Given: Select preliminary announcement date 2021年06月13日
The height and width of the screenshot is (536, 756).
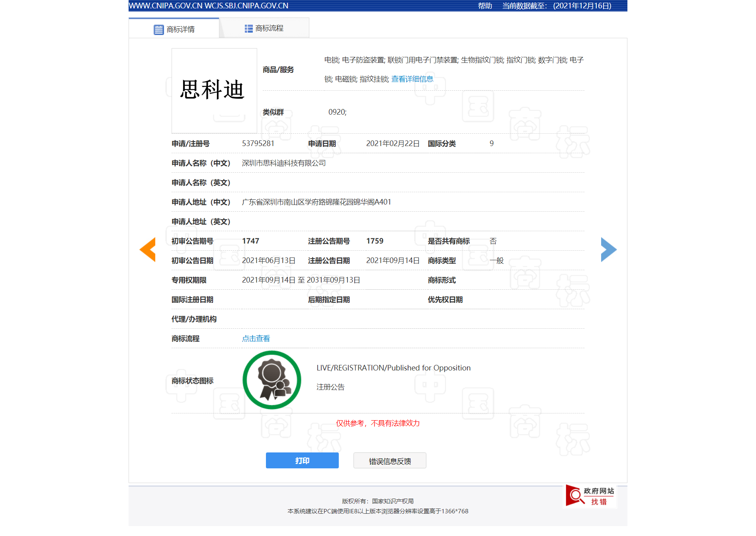Looking at the screenshot, I should coord(269,261).
